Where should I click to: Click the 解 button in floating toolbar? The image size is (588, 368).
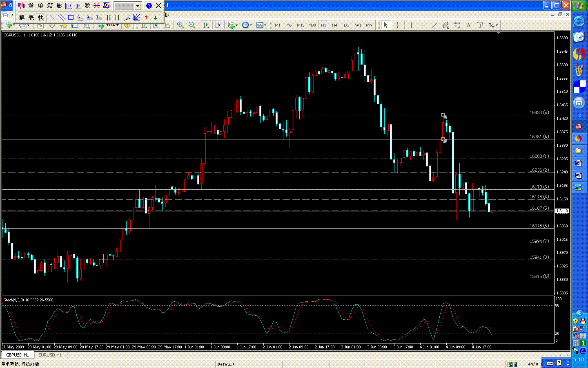click(x=22, y=18)
